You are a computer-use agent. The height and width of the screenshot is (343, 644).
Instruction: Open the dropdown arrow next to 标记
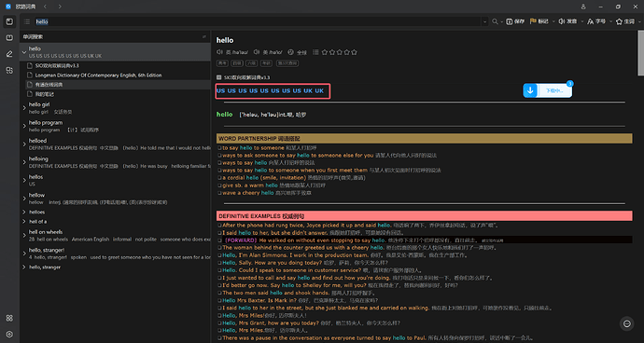click(553, 21)
